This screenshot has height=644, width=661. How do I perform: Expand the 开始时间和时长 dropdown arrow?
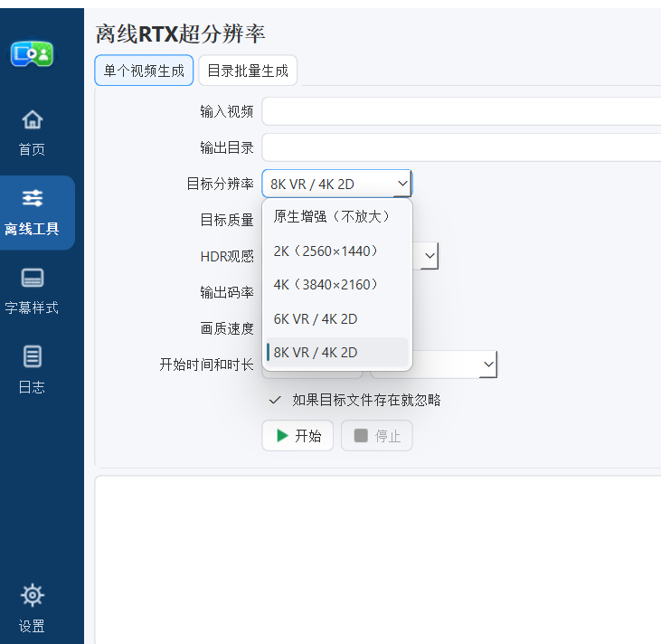click(488, 365)
